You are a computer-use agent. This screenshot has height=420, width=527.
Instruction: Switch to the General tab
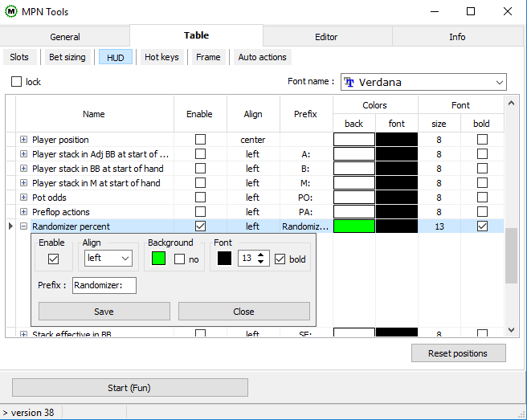(65, 37)
